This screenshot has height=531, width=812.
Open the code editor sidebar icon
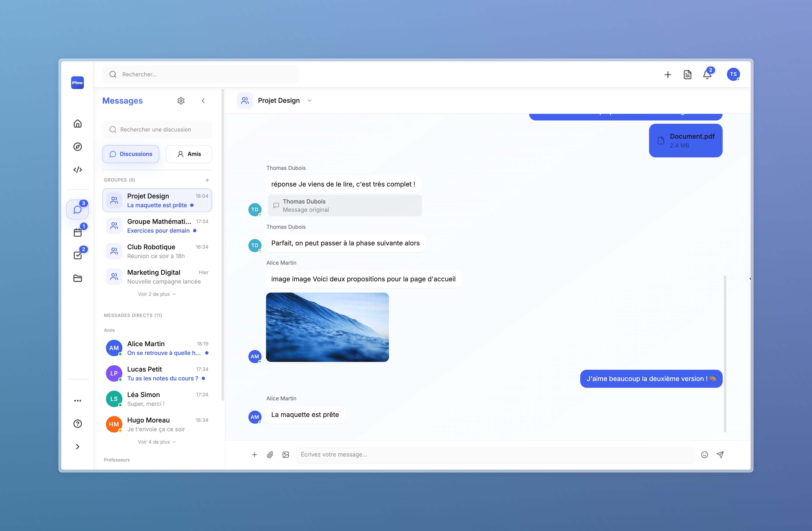pos(77,170)
